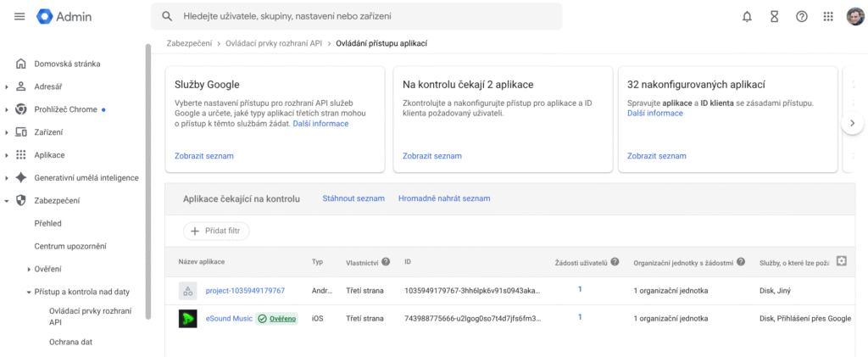This screenshot has height=357, width=868.
Task: Click the Přidat filtr button
Action: click(x=216, y=230)
